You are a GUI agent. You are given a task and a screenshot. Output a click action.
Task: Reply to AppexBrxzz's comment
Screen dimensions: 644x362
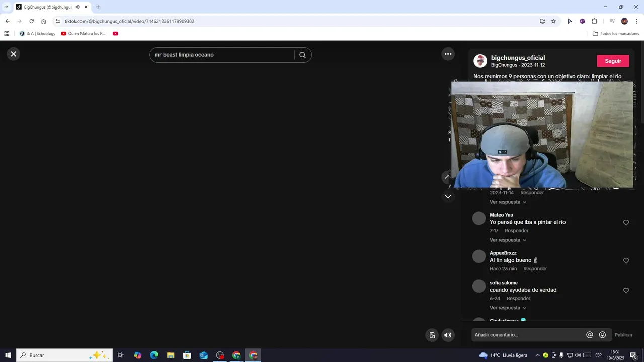coord(535,269)
